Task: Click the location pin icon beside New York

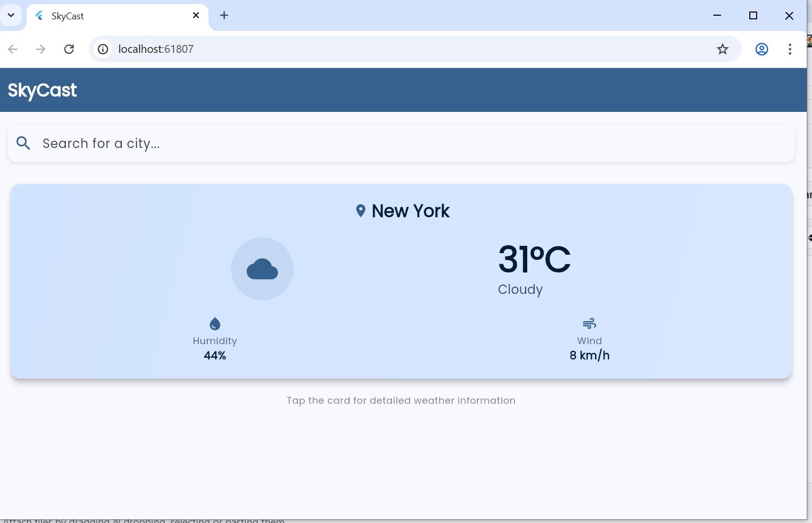Action: click(361, 211)
